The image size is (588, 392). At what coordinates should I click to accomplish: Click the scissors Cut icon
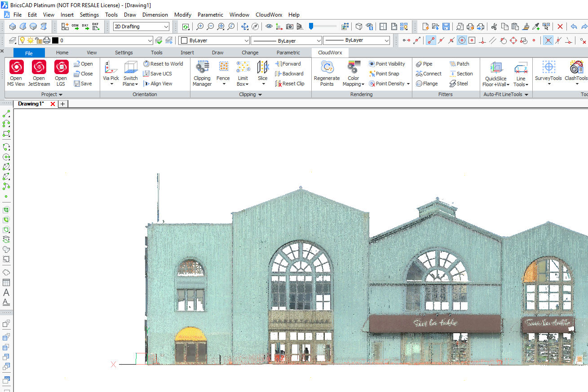[x=494, y=26]
